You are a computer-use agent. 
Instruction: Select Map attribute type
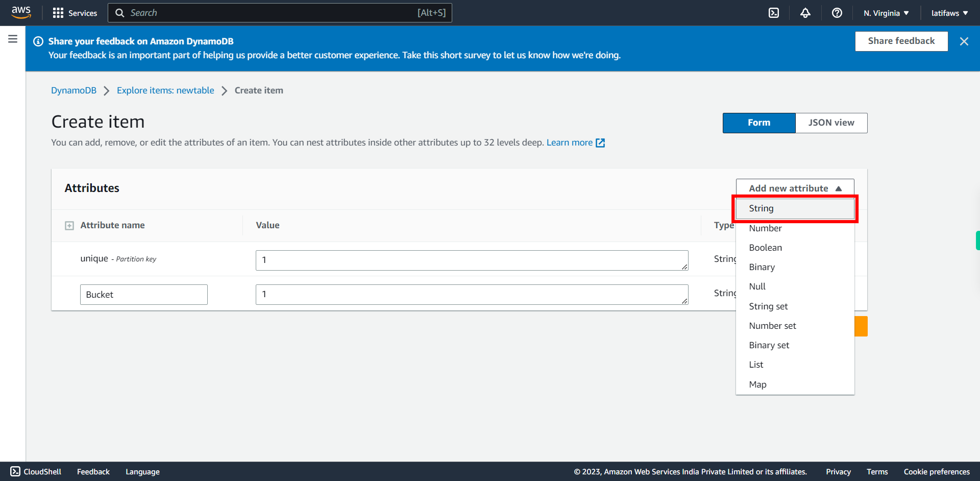pos(795,384)
